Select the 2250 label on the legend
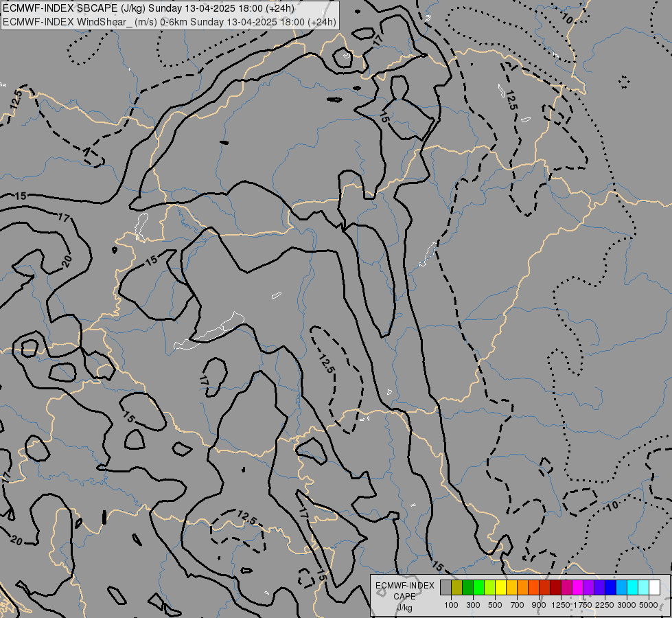Image resolution: width=672 pixels, height=618 pixels. 605,605
